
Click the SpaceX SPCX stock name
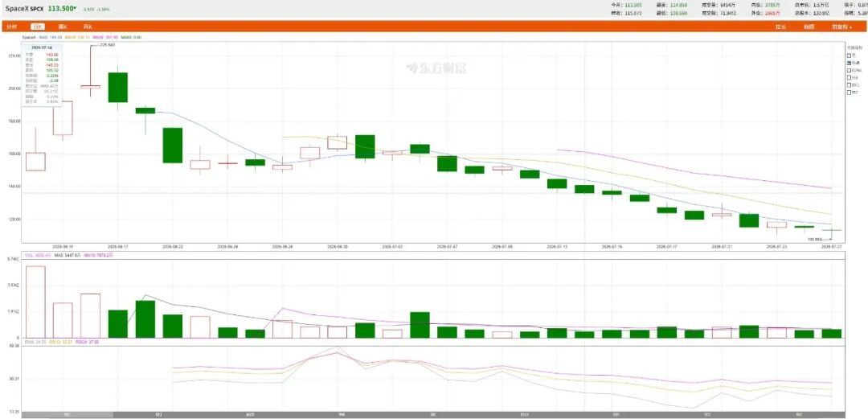[x=24, y=9]
